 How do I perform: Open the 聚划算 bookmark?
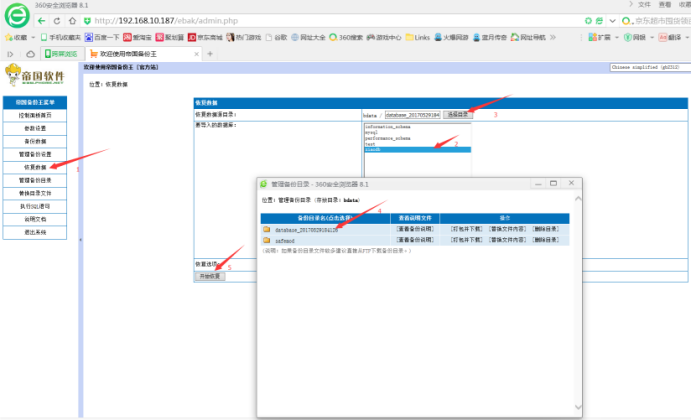pyautogui.click(x=169, y=38)
